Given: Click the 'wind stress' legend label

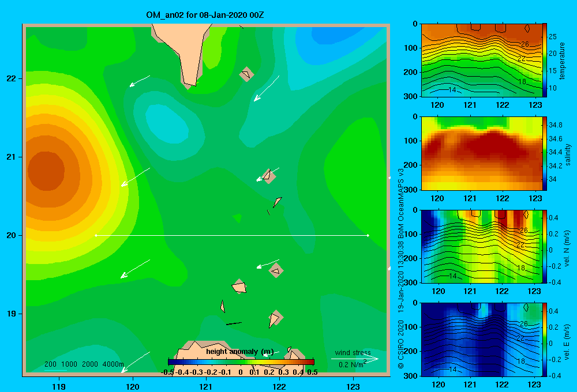Looking at the screenshot, I should click(353, 352).
